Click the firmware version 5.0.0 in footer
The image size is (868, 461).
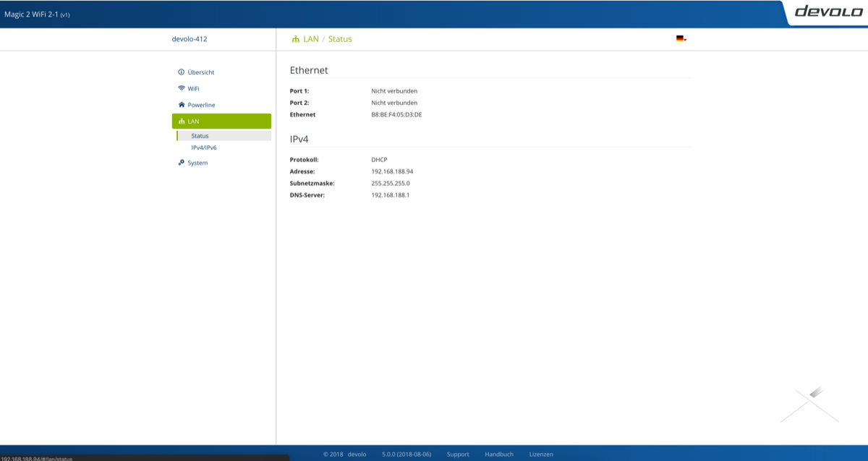407,454
